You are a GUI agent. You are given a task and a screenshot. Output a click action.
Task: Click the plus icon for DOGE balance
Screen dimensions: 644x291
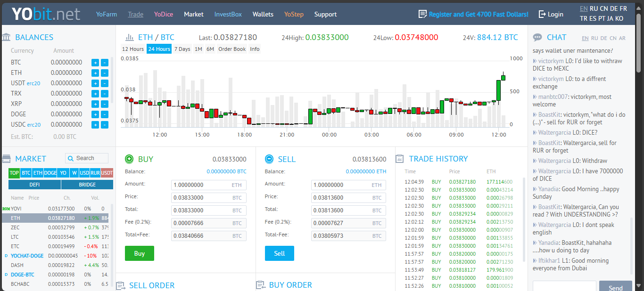[95, 114]
